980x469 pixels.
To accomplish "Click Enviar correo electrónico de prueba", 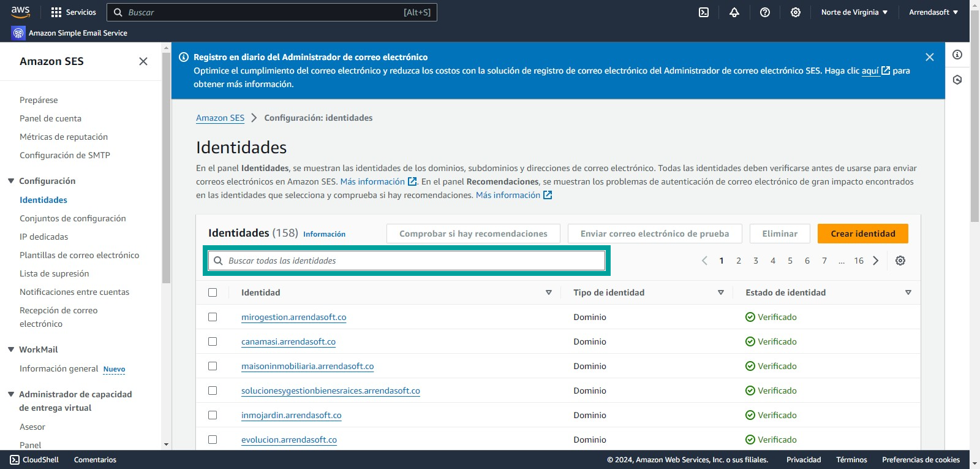I will pos(655,234).
